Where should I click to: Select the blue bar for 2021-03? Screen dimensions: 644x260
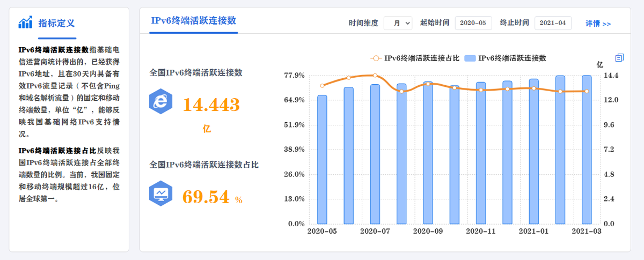(587, 150)
